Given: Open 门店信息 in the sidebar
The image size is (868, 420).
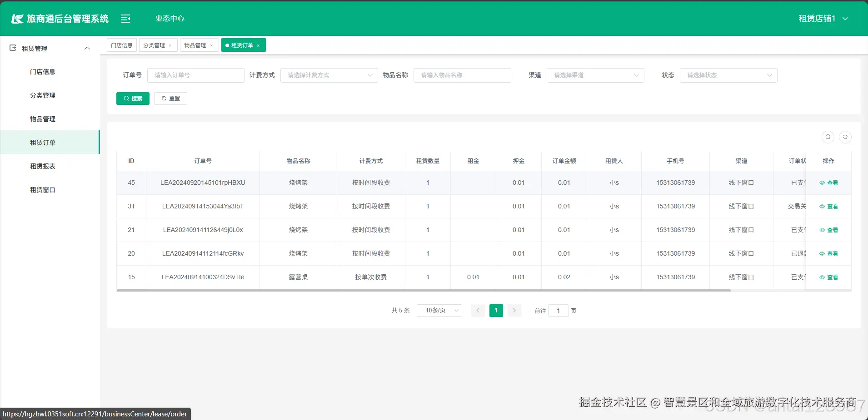Looking at the screenshot, I should point(50,72).
